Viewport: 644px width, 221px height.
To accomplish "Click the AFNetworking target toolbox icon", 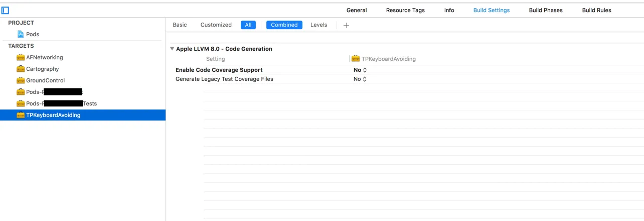I will tap(21, 57).
